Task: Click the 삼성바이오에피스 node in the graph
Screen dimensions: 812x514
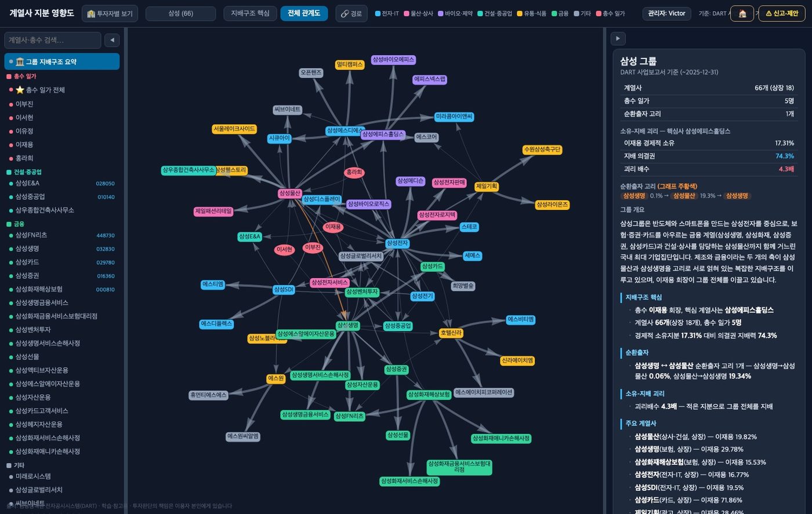Action: coord(393,60)
